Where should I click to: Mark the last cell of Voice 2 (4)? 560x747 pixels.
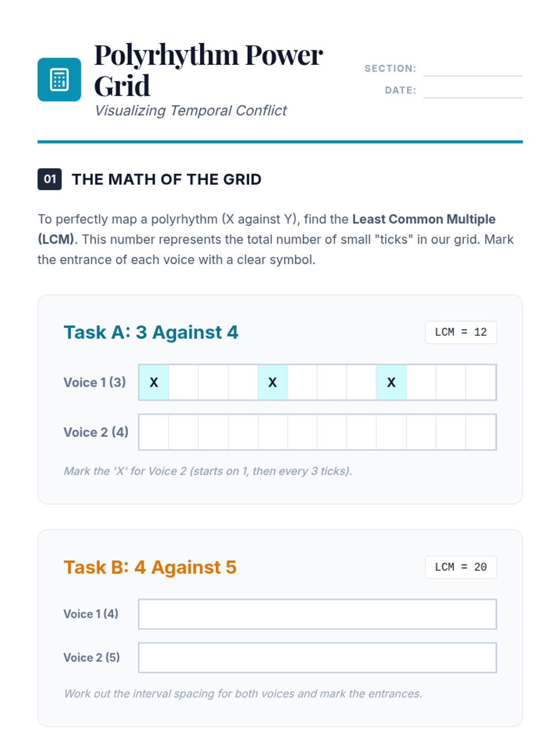pos(481,432)
